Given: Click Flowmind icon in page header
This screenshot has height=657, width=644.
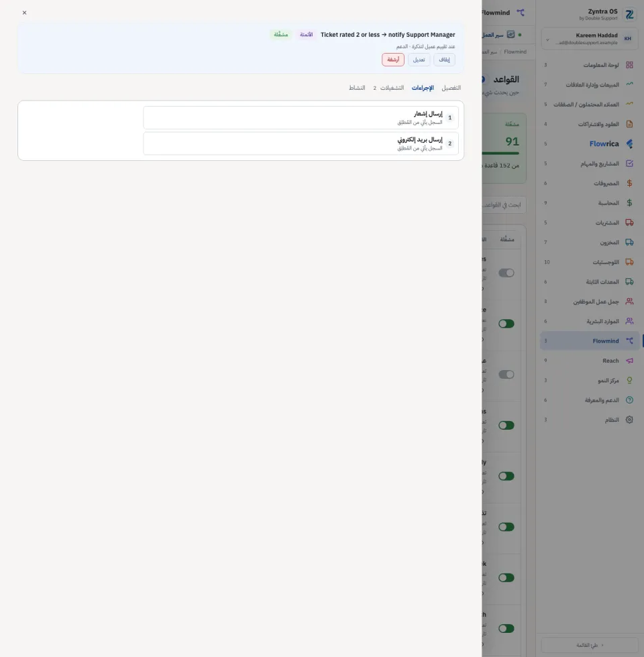Looking at the screenshot, I should (x=521, y=13).
